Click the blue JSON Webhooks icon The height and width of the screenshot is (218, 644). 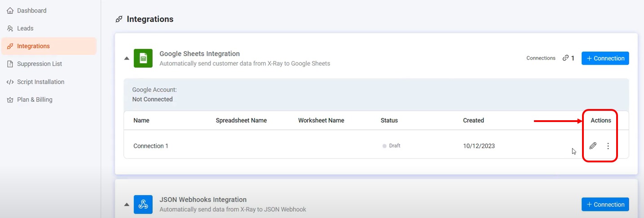pos(143,205)
